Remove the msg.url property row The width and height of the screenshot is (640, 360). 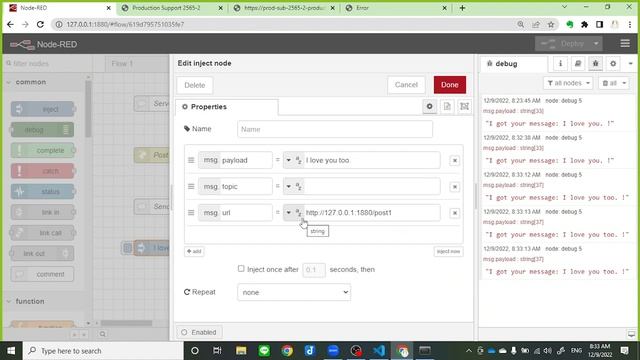tap(455, 213)
